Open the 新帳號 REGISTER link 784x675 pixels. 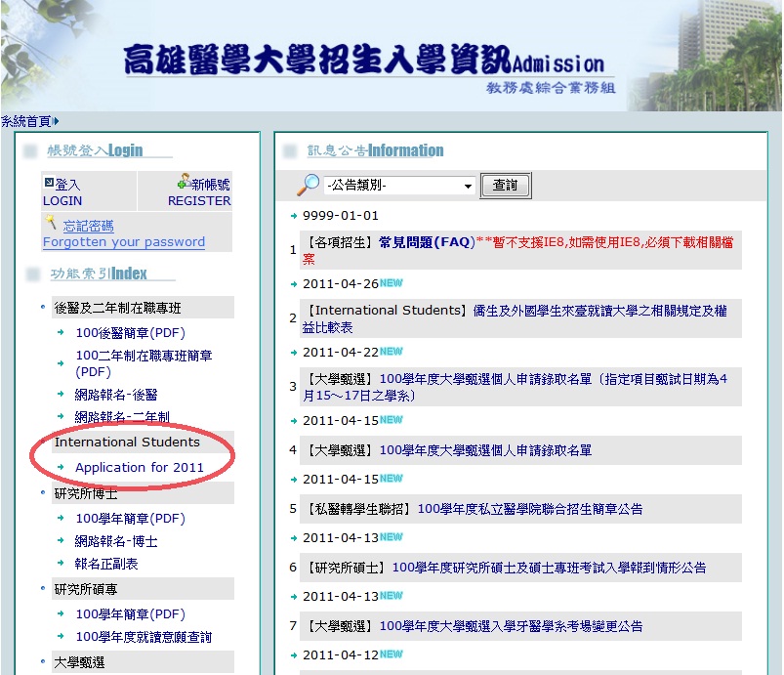point(199,192)
